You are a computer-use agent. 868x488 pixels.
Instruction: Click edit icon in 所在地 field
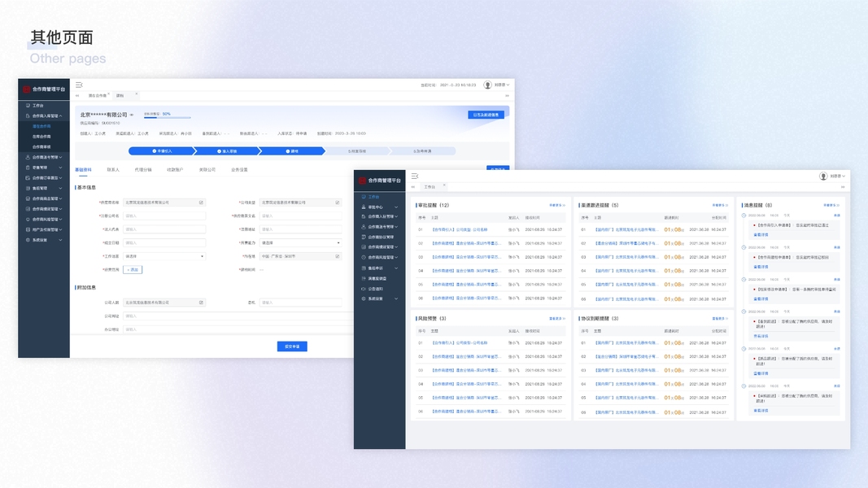click(x=337, y=256)
